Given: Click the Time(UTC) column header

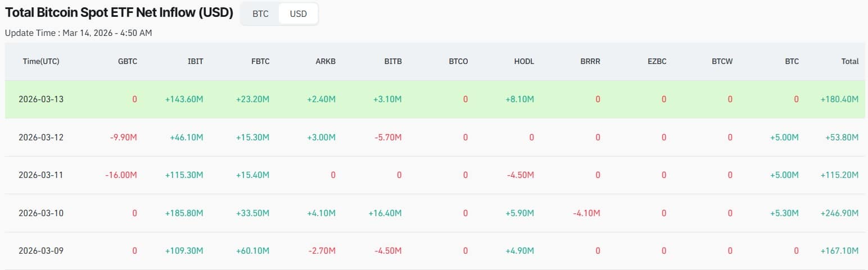Looking at the screenshot, I should 41,61.
